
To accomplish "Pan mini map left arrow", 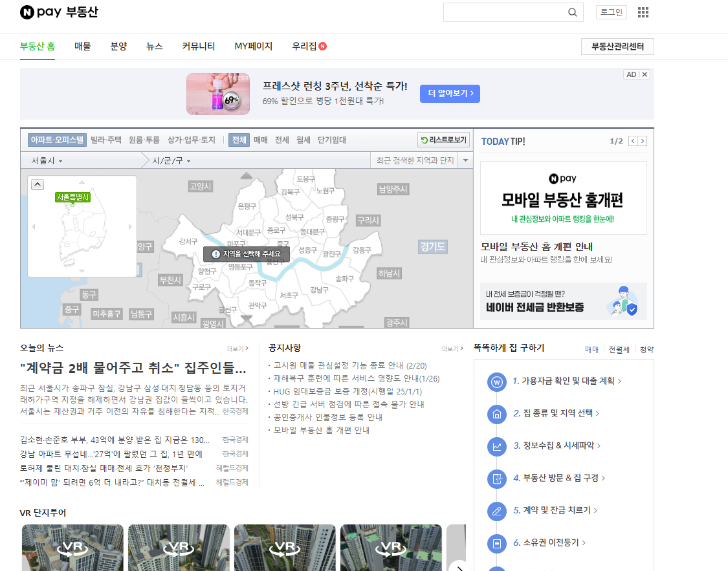I will point(34,226).
